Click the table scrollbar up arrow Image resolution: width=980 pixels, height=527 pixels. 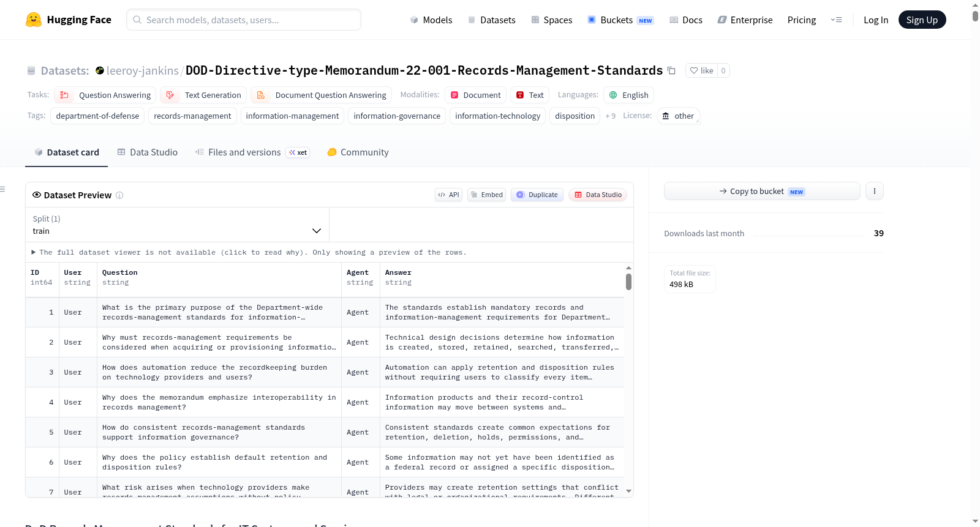point(628,268)
